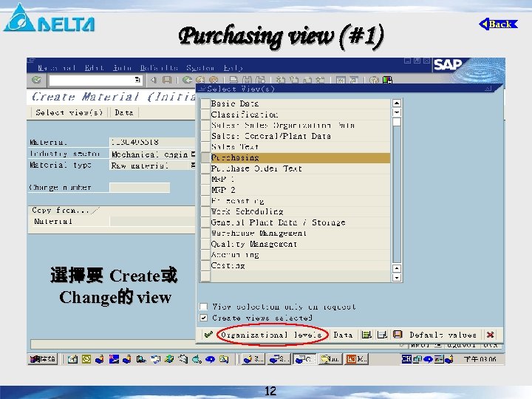
Task: Select the Classification row checkbox
Action: [x=205, y=115]
